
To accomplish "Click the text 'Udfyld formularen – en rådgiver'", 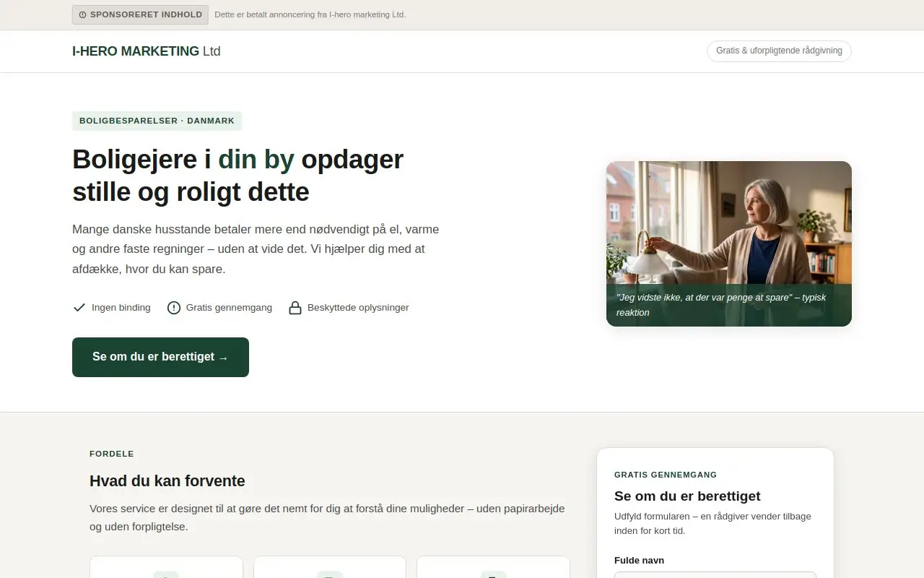I will pyautogui.click(x=712, y=524).
